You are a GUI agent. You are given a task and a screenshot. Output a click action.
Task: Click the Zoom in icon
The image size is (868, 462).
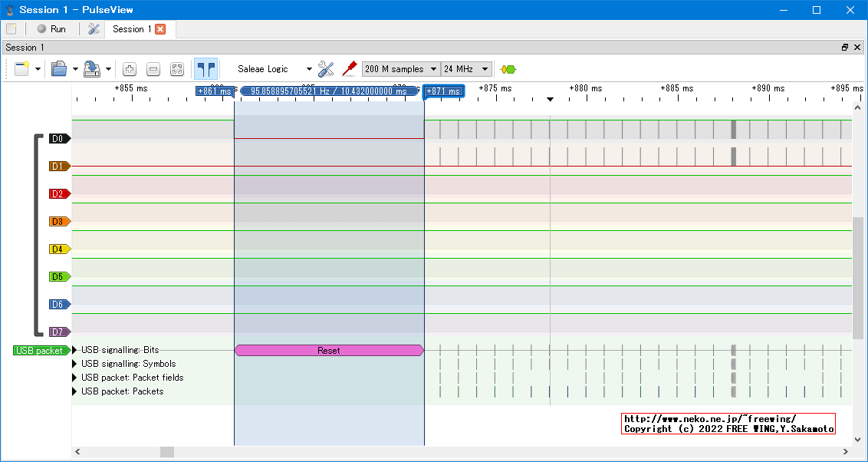click(130, 69)
